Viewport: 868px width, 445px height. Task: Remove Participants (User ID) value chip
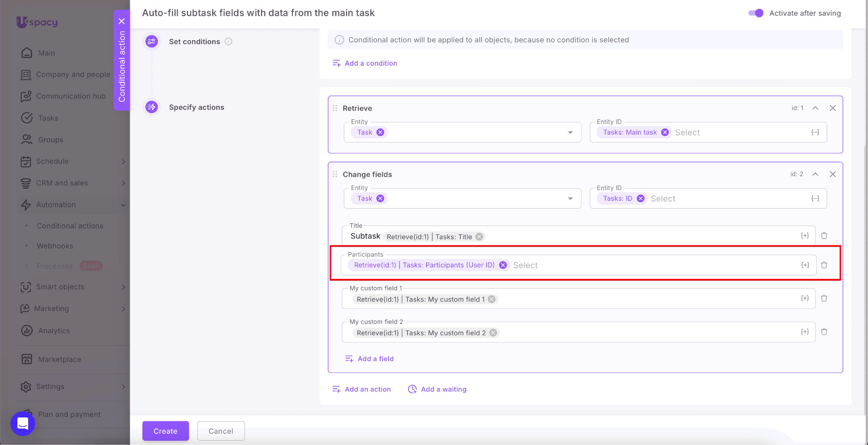pyautogui.click(x=503, y=265)
